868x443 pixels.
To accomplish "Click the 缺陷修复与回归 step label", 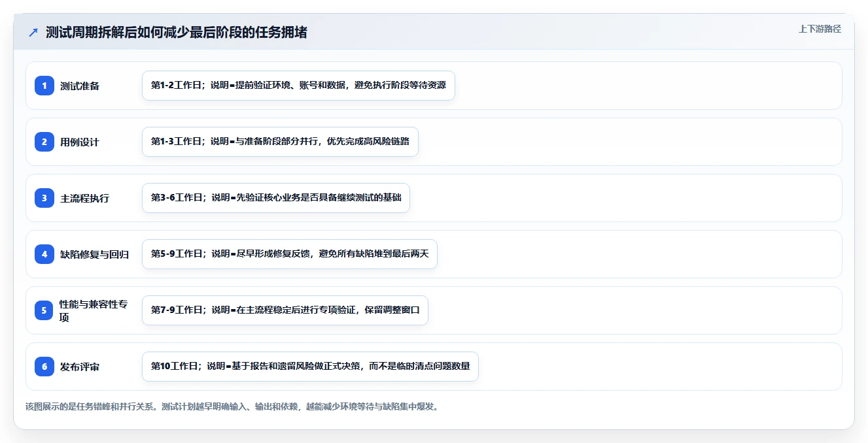I will click(x=94, y=254).
